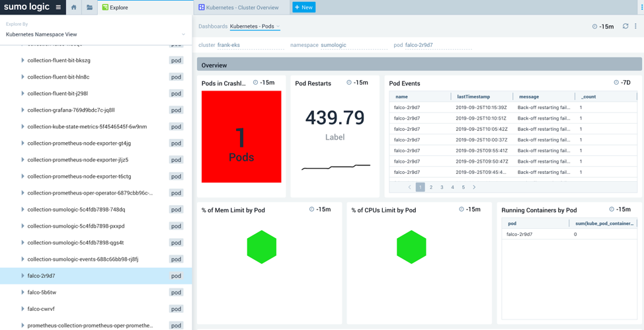The height and width of the screenshot is (330, 644).
Task: Click the Running Containers by Pod clock icon
Action: pos(612,209)
